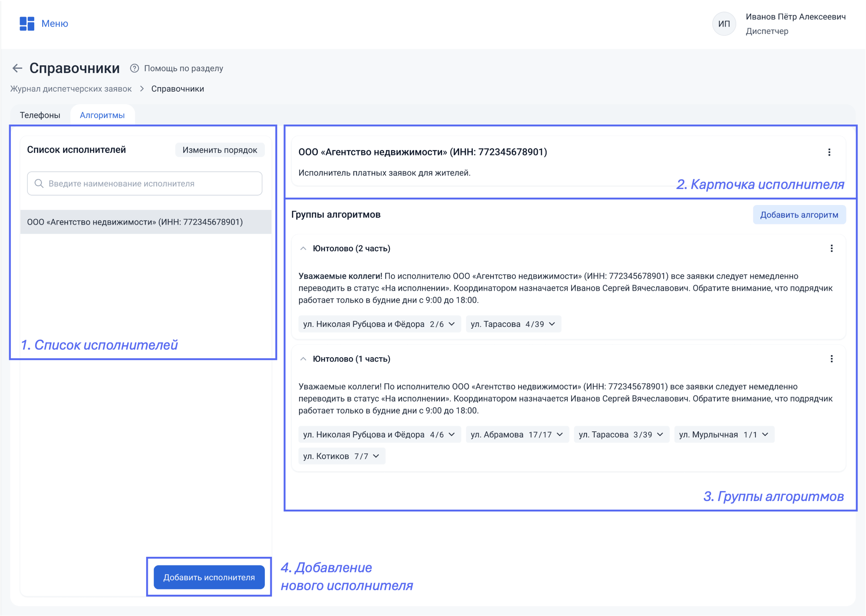Click the Изменить порядок button
The width and height of the screenshot is (866, 616).
[220, 150]
